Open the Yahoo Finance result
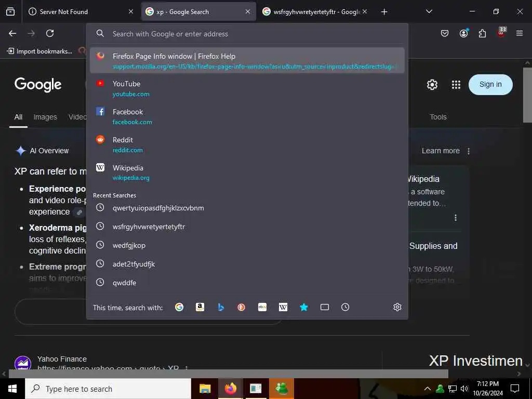Image resolution: width=532 pixels, height=399 pixels. [62, 359]
